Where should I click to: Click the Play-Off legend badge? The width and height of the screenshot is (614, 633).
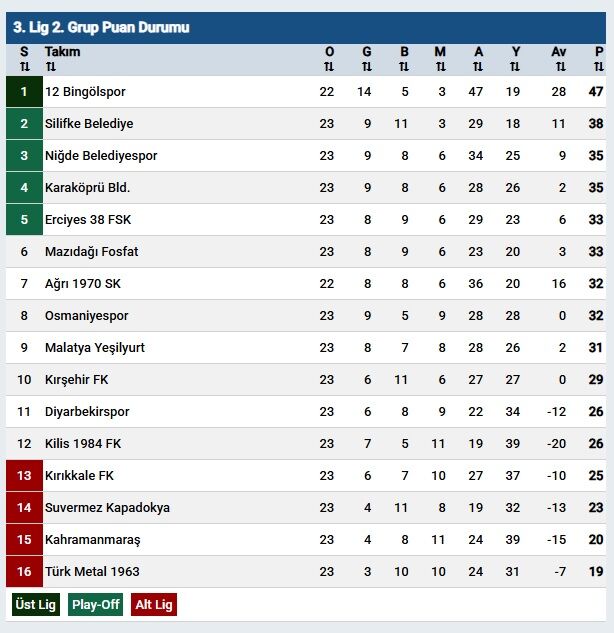[96, 604]
